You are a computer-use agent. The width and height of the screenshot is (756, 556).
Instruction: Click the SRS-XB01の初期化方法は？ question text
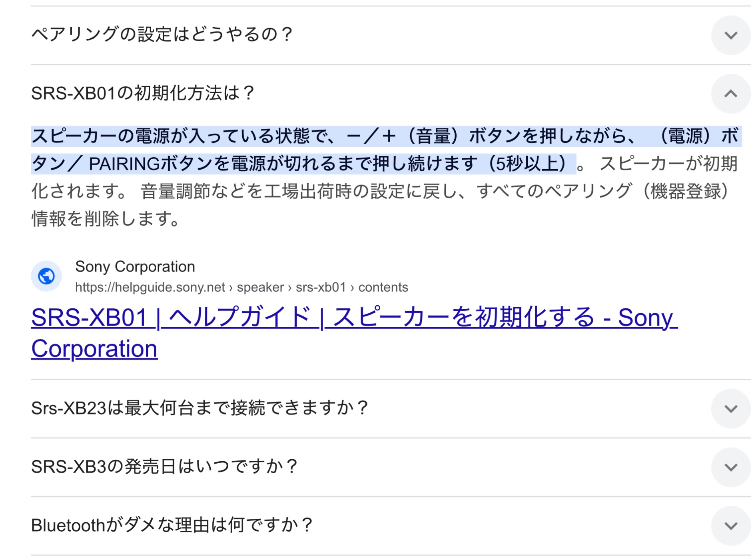(x=143, y=93)
